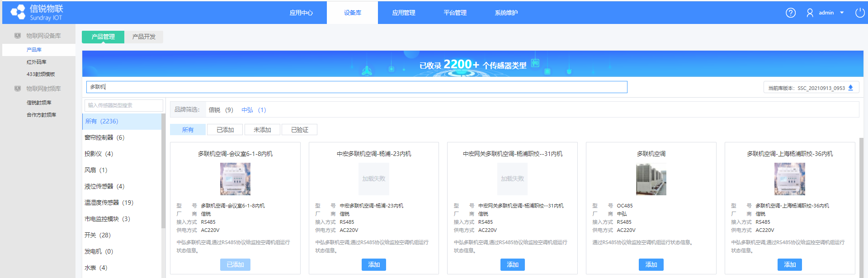Click the power logout icon
Viewport: 868px width, 278px height.
point(859,13)
